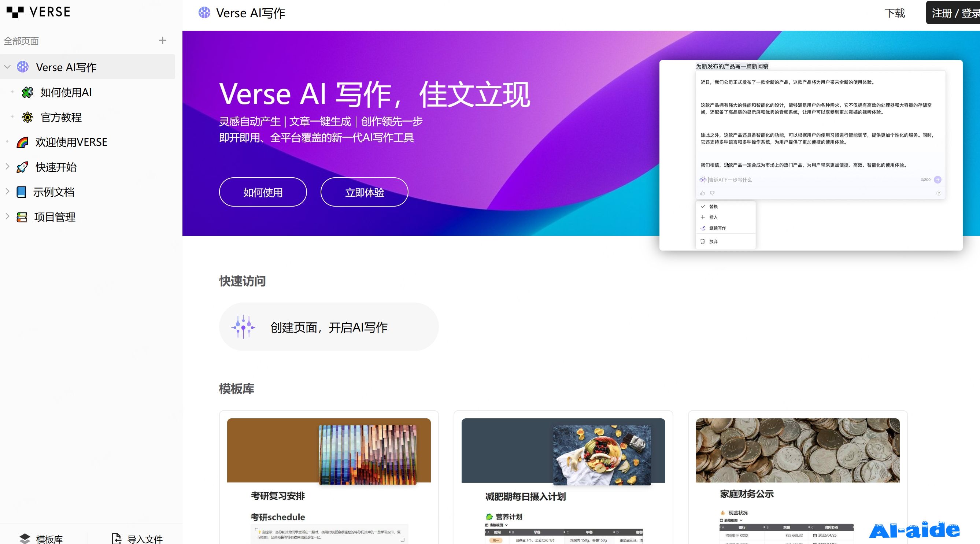The image size is (980, 544).
Task: Click the 立即体验 banner button
Action: (365, 192)
